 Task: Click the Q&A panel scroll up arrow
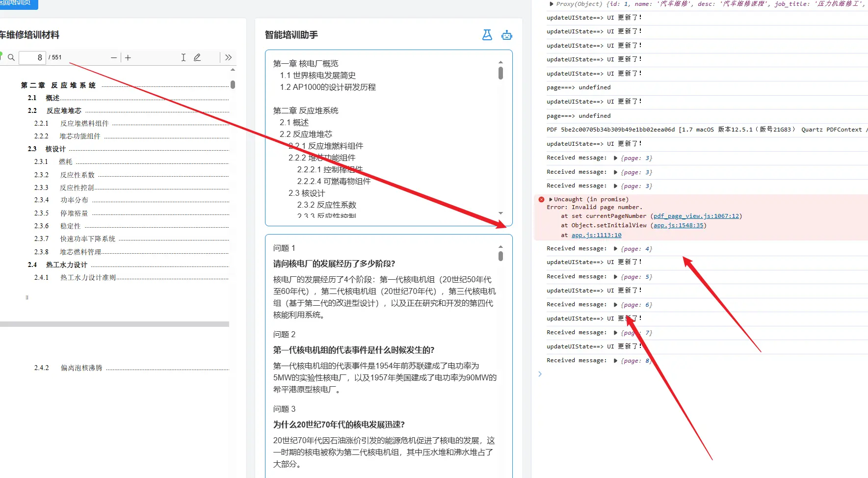click(x=500, y=247)
